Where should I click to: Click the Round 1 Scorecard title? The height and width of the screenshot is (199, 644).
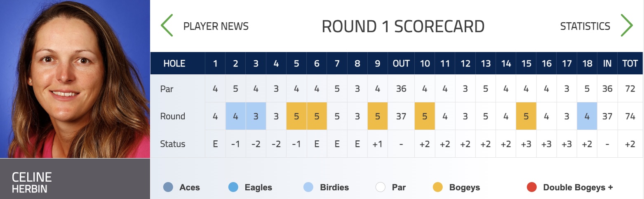click(x=403, y=26)
